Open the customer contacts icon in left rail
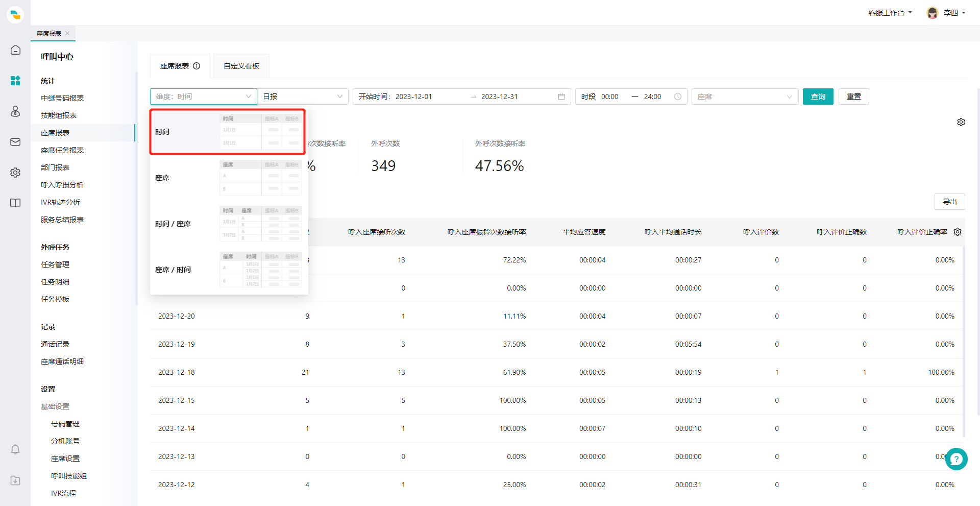The image size is (980, 506). click(x=15, y=111)
